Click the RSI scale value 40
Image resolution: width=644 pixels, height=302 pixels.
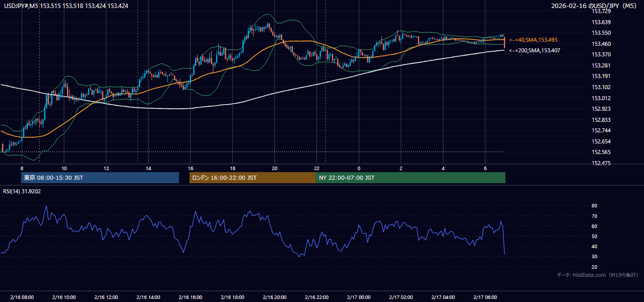pos(595,247)
